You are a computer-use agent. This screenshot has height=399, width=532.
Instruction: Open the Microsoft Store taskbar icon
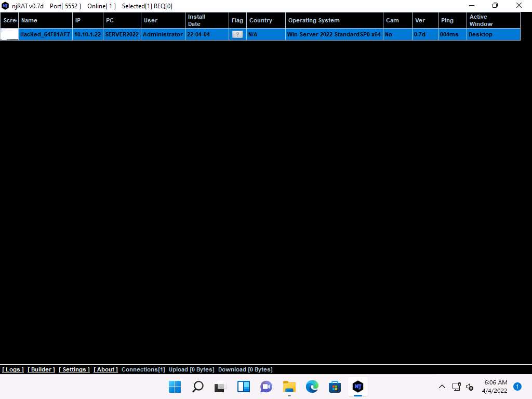coord(335,387)
